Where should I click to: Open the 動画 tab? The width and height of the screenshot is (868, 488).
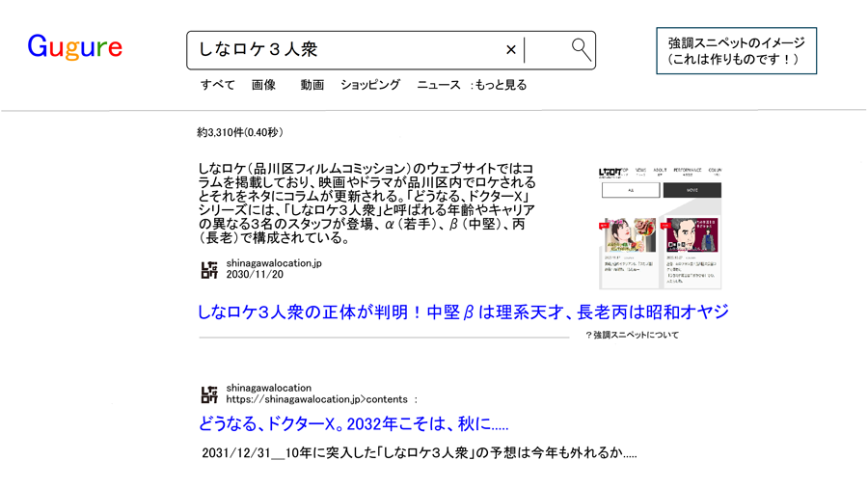[x=312, y=85]
